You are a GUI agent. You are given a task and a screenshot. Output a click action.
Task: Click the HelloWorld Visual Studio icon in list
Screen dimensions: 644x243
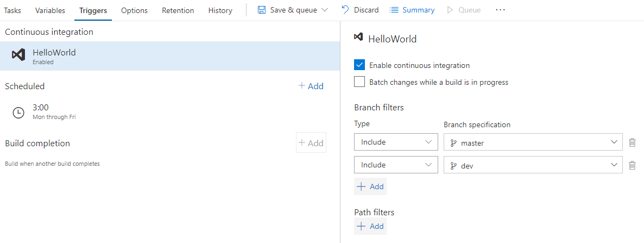pos(18,55)
